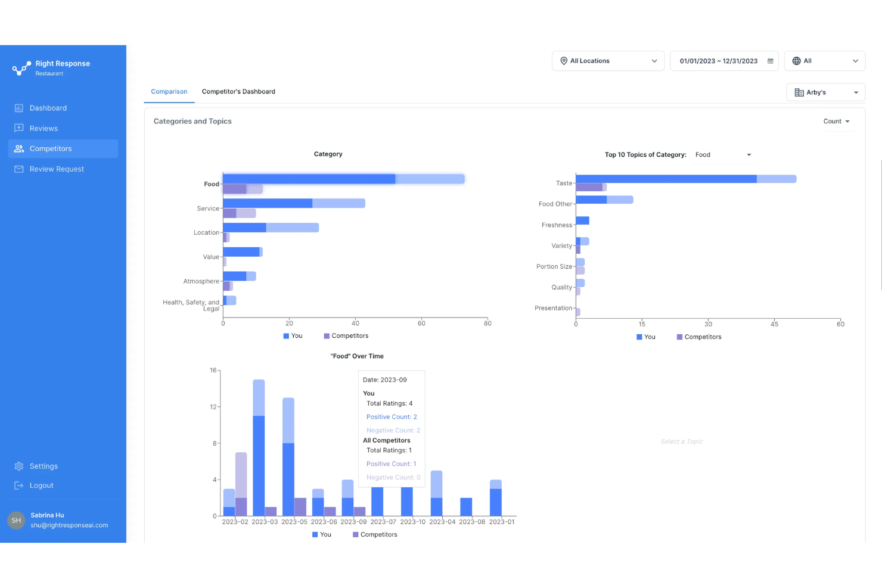Screen dimensions: 882x588
Task: Click the calendar icon in date range picker
Action: [770, 60]
